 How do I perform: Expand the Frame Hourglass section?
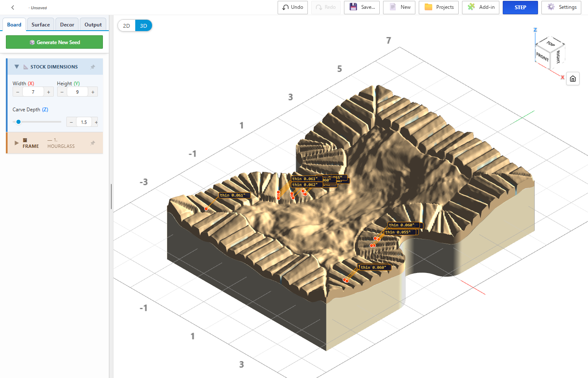point(17,143)
